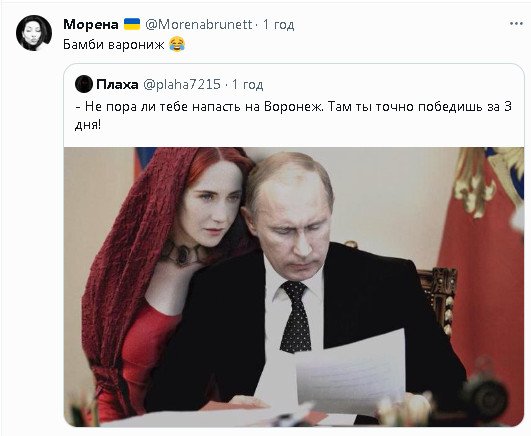The image size is (531, 436).
Task: Open Морена's round profile avatar
Action: tap(34, 33)
